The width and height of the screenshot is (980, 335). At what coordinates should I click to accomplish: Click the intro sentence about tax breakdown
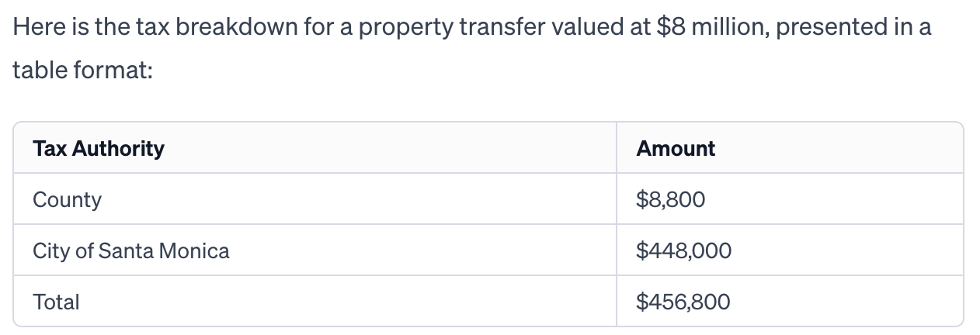pos(472,48)
